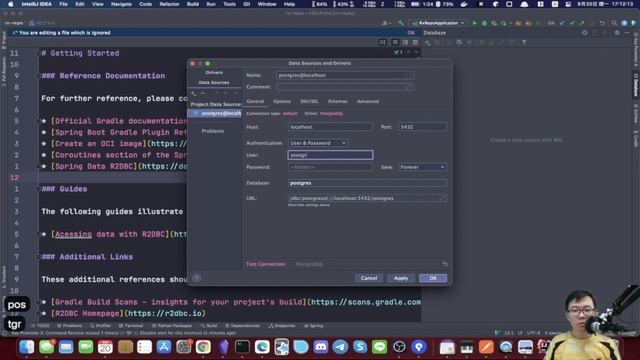Image resolution: width=640 pixels, height=360 pixels.
Task: Open Save password dropdown set to Forever
Action: (x=422, y=167)
